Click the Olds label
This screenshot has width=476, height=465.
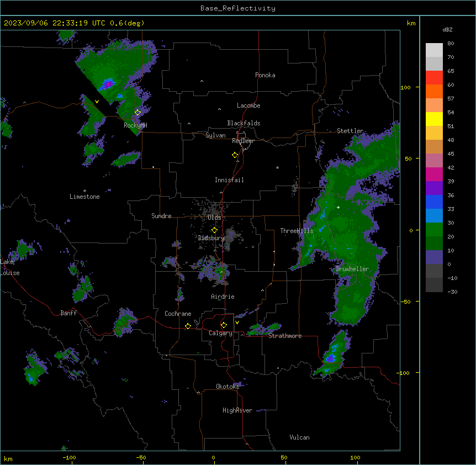point(214,218)
